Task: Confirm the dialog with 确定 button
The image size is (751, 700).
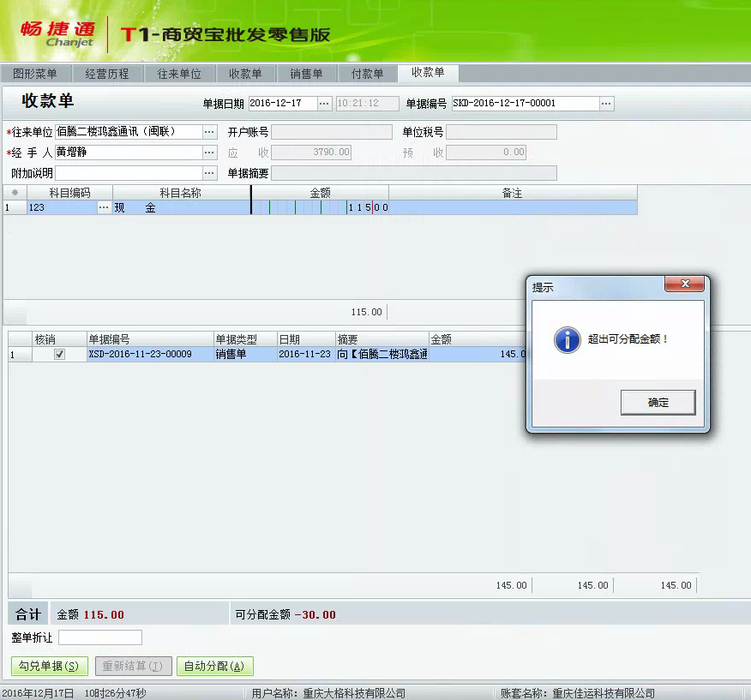Action: [658, 402]
